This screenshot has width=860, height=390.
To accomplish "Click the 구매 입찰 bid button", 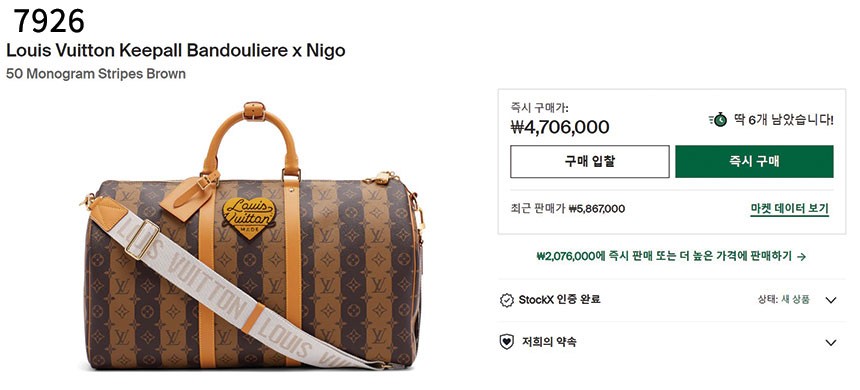I will click(590, 161).
